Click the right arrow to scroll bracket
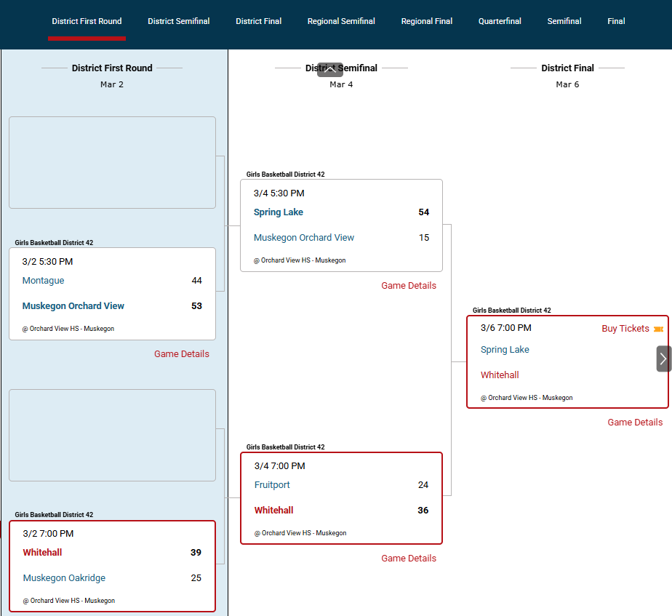672x616 pixels. 663,359
